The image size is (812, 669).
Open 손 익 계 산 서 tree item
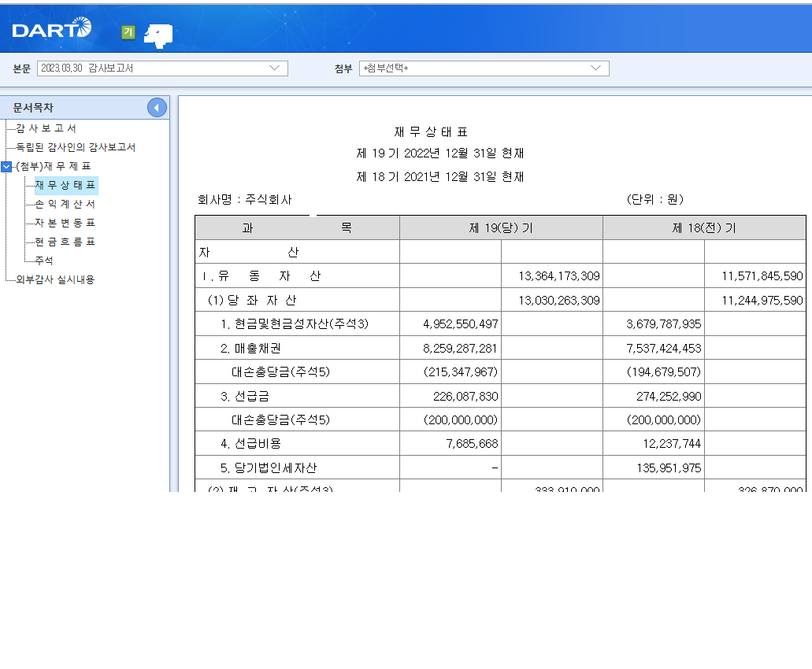coord(65,205)
